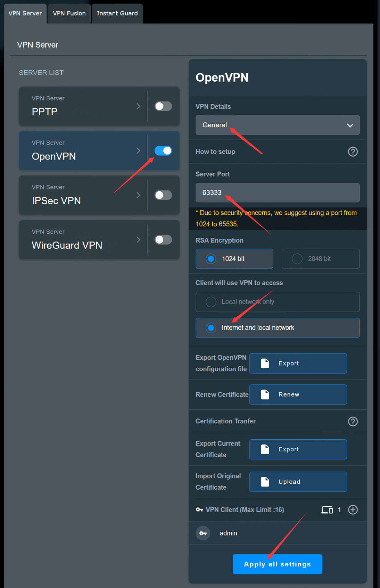Open the VPN Details General dropdown
The height and width of the screenshot is (588, 380).
278,125
